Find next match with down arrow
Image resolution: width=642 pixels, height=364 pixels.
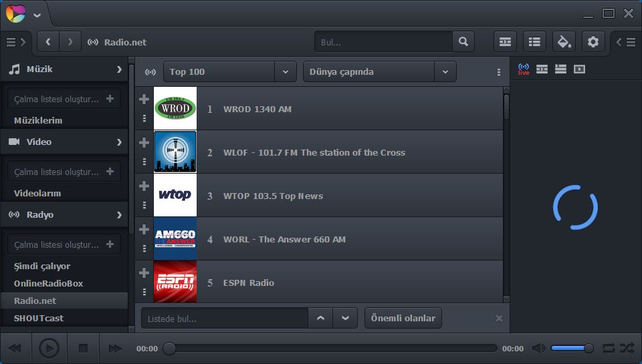(345, 318)
